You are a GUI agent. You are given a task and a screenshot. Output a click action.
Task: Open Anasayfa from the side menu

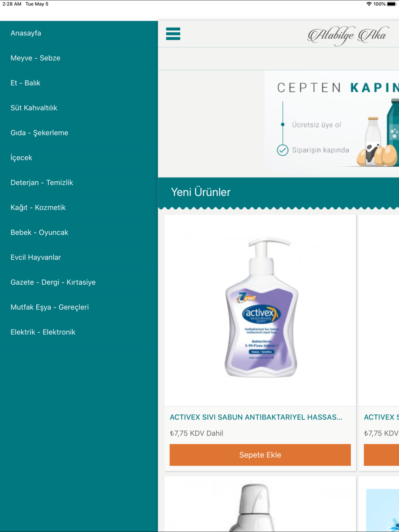click(x=79, y=33)
